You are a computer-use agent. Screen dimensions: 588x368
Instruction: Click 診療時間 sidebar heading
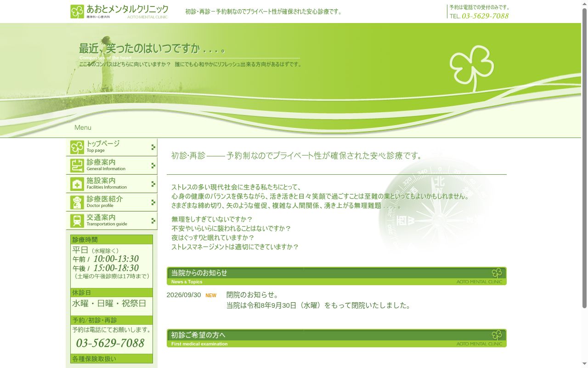112,240
